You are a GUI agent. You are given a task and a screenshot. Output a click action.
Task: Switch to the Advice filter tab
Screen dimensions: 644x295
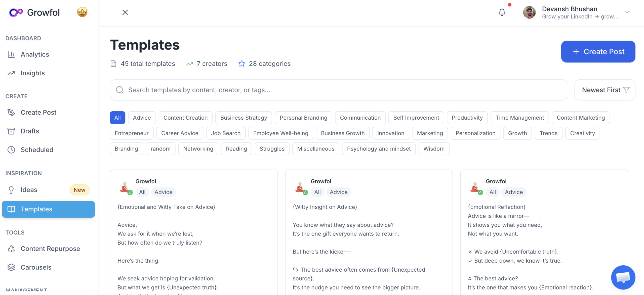[142, 117]
